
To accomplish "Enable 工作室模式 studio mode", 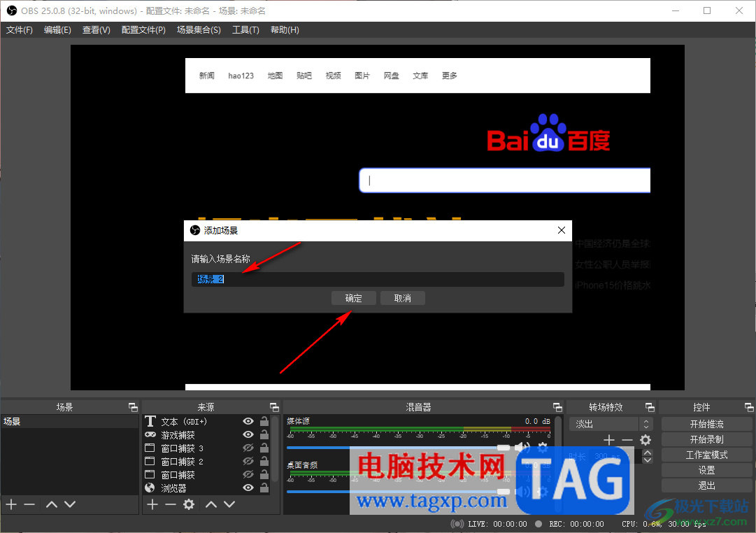I will (x=706, y=455).
